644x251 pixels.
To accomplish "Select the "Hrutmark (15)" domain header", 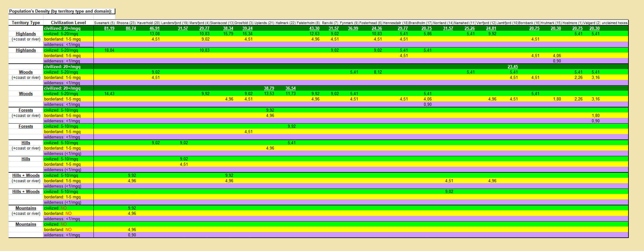I will pyautogui.click(x=551, y=23).
